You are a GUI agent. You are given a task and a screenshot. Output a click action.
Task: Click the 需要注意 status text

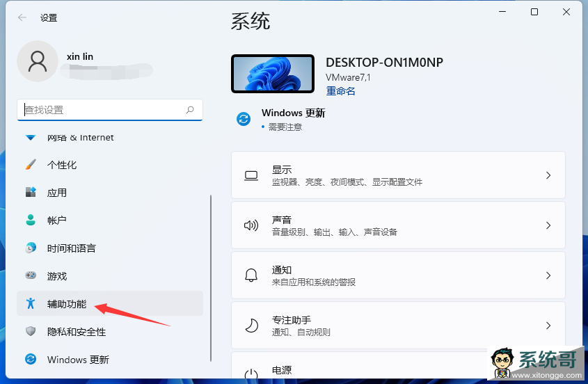(285, 127)
